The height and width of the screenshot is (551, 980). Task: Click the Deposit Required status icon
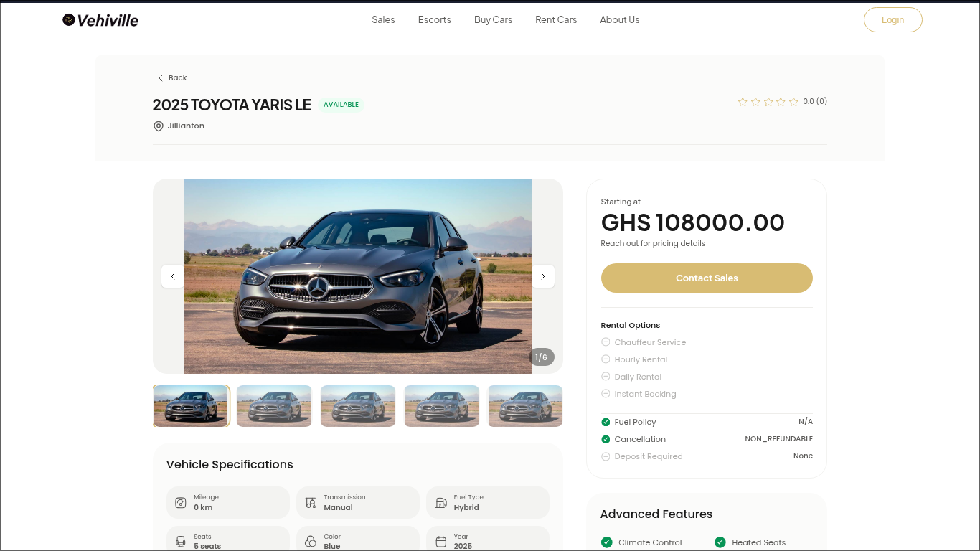pos(606,456)
